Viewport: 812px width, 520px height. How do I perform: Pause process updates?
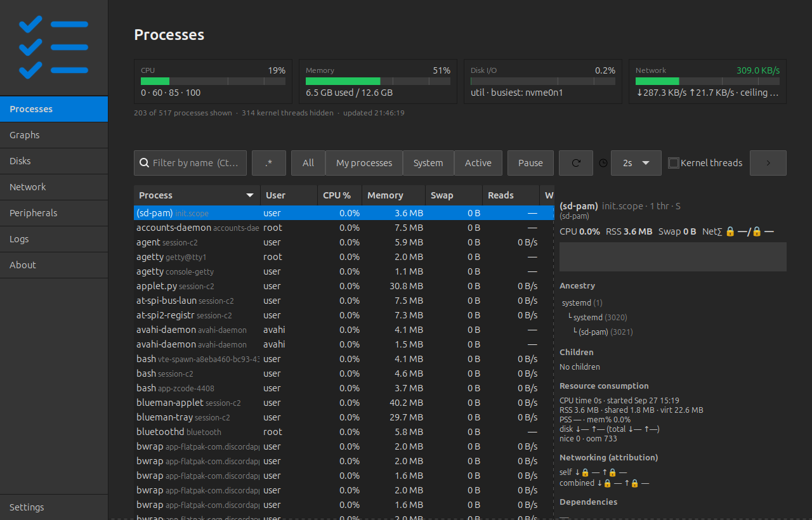click(530, 163)
